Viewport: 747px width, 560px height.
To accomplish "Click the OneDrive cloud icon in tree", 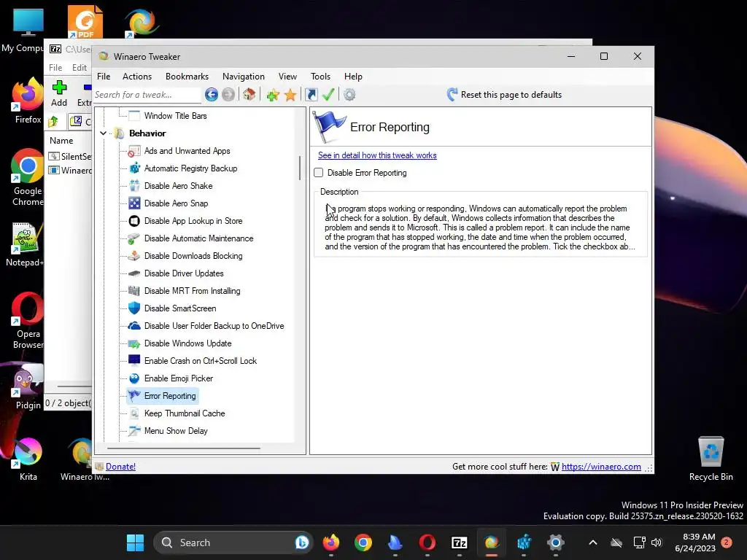I will [134, 326].
